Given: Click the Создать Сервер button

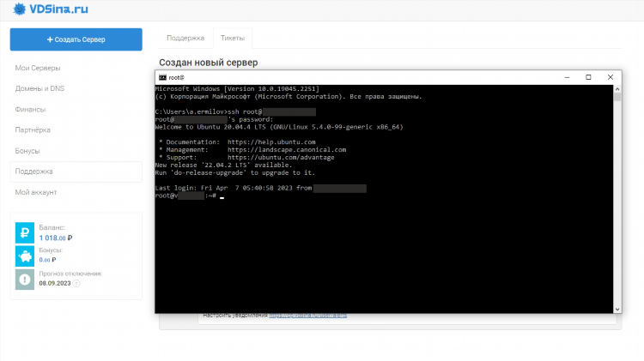Looking at the screenshot, I should pos(76,39).
